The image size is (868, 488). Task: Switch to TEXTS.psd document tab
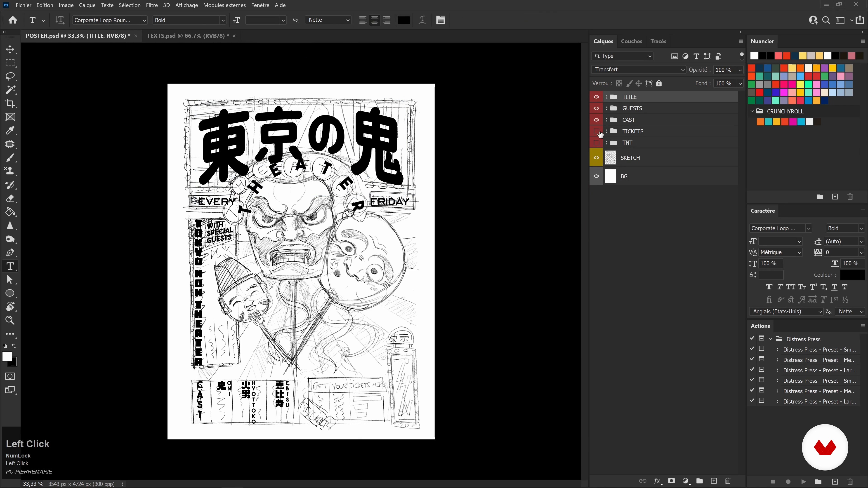[188, 36]
